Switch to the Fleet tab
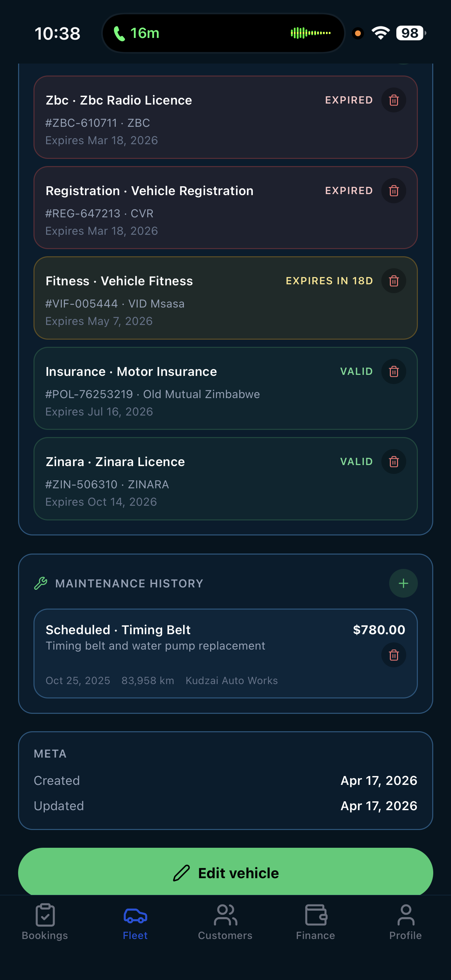451x980 pixels. (135, 922)
